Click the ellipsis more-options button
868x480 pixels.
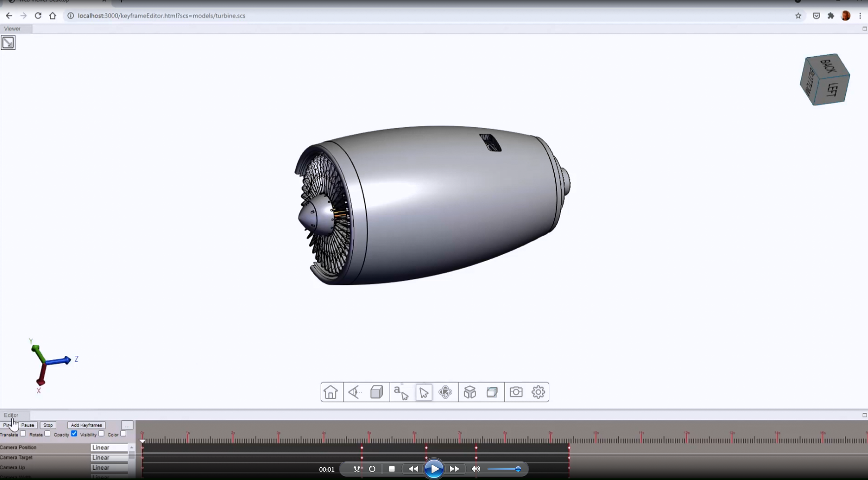127,425
